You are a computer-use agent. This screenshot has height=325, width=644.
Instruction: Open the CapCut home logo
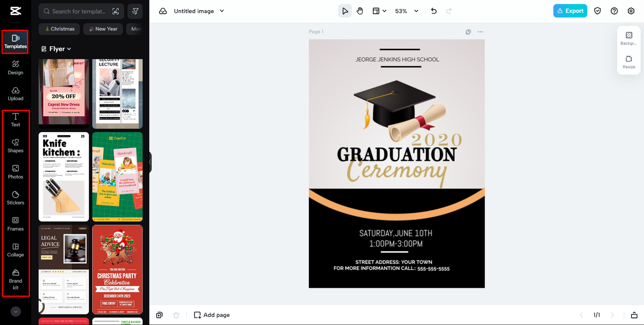[x=15, y=11]
